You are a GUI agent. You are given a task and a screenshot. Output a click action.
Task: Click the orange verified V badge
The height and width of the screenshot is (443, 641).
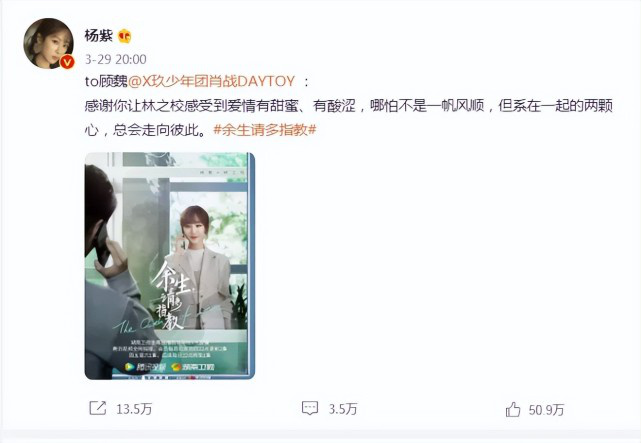pyautogui.click(x=67, y=62)
